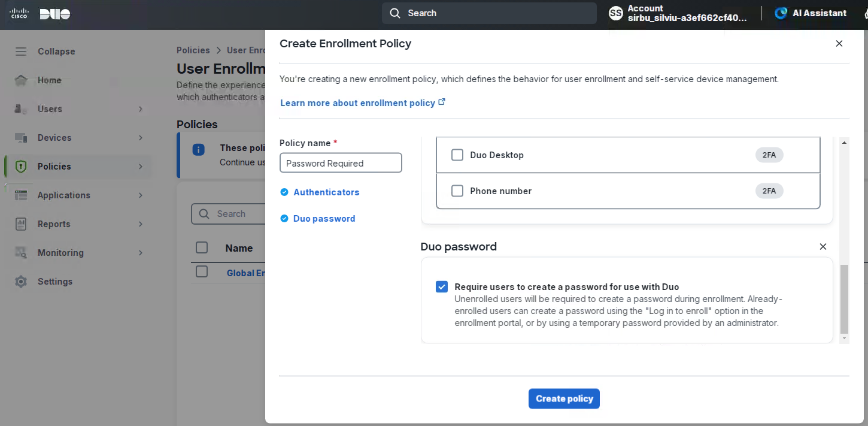Click the Devices sidebar icon
The width and height of the screenshot is (868, 426).
(21, 138)
